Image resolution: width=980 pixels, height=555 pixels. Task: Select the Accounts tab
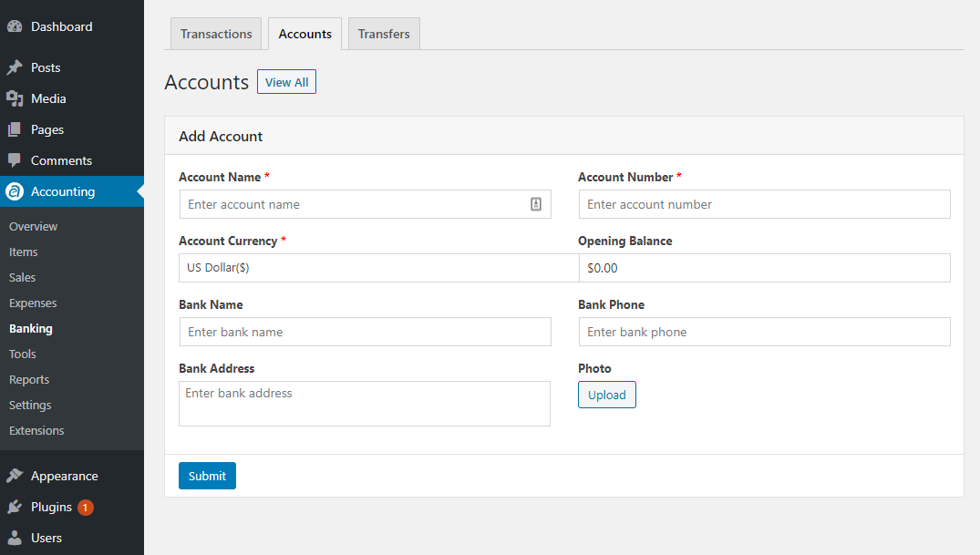305,34
